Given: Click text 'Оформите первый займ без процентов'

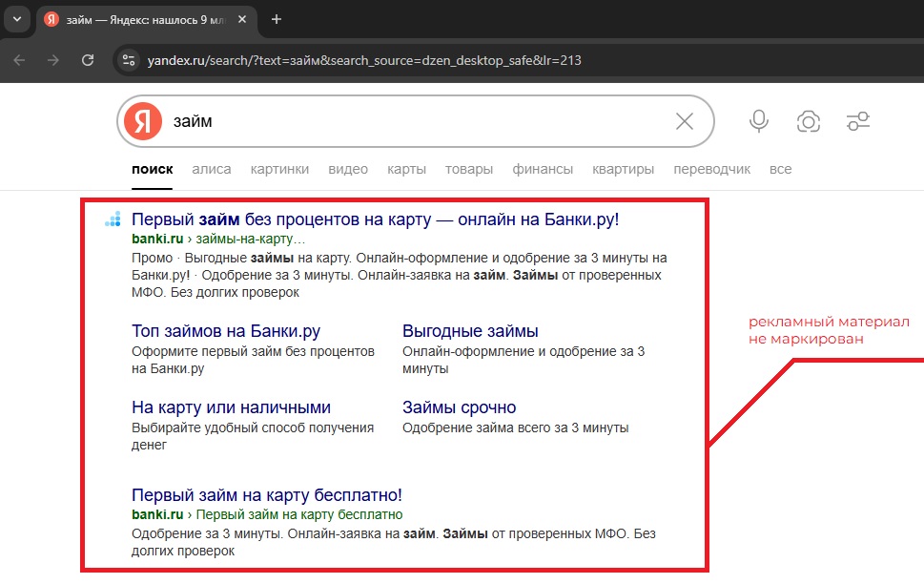Looking at the screenshot, I should 253,351.
